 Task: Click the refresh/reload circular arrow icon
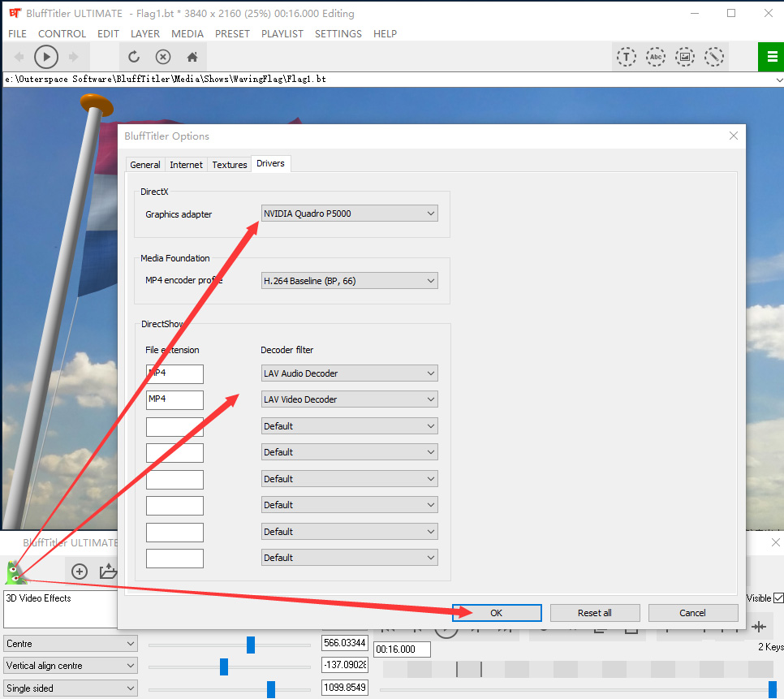[133, 57]
